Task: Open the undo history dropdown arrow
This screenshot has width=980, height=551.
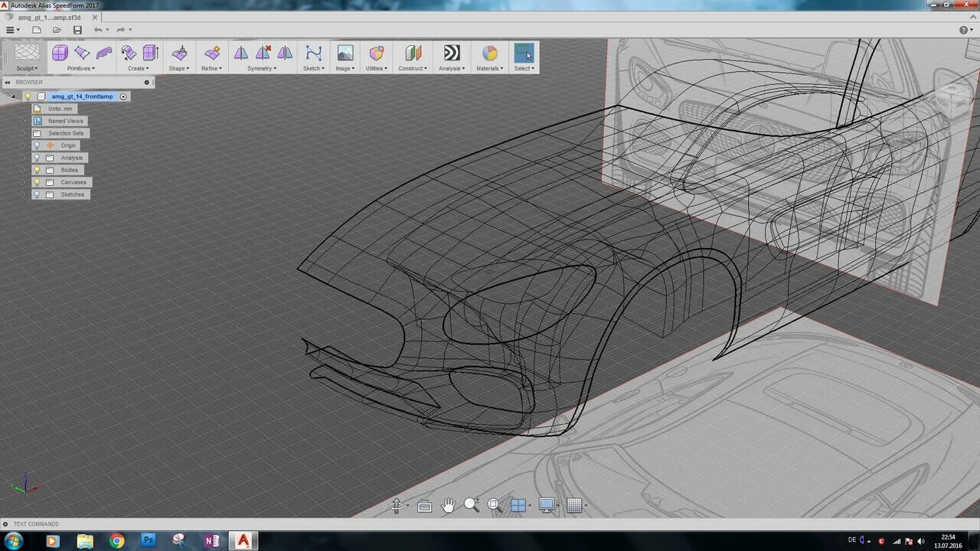Action: 107,30
